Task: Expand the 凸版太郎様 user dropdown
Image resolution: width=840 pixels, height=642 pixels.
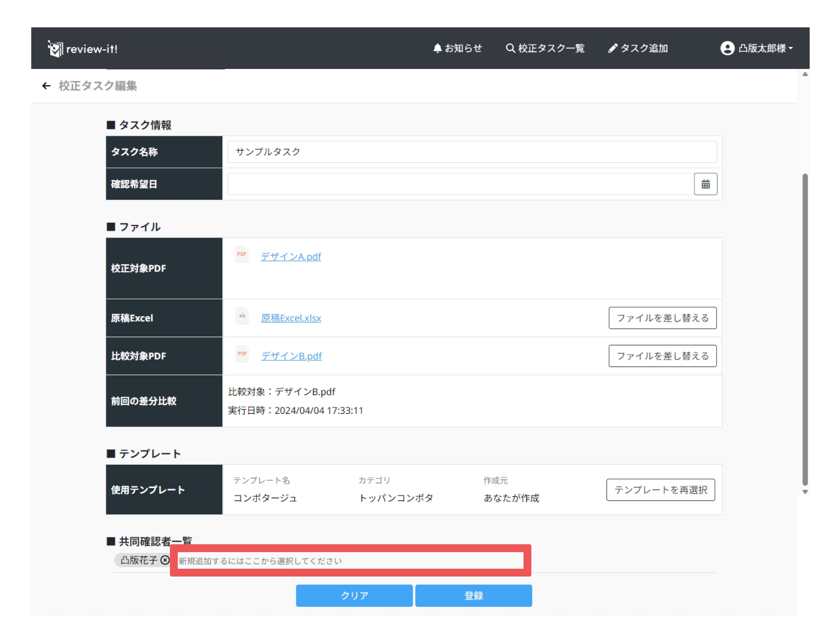Action: pos(756,48)
